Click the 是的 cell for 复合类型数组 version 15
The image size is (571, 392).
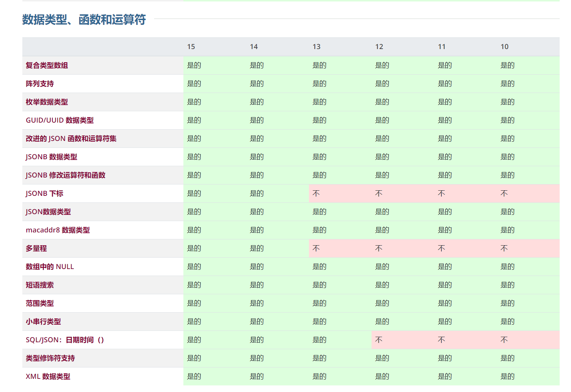coord(214,66)
